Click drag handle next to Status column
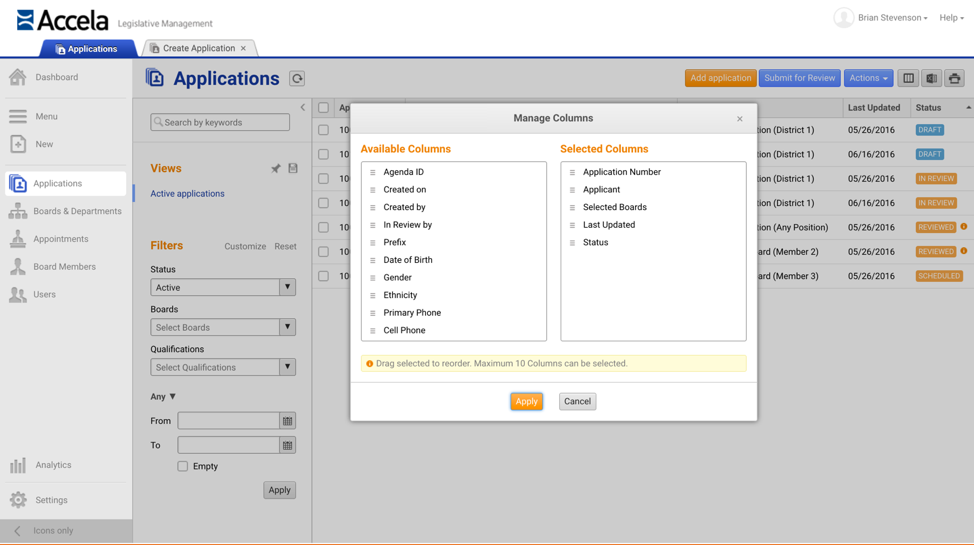 pyautogui.click(x=572, y=242)
